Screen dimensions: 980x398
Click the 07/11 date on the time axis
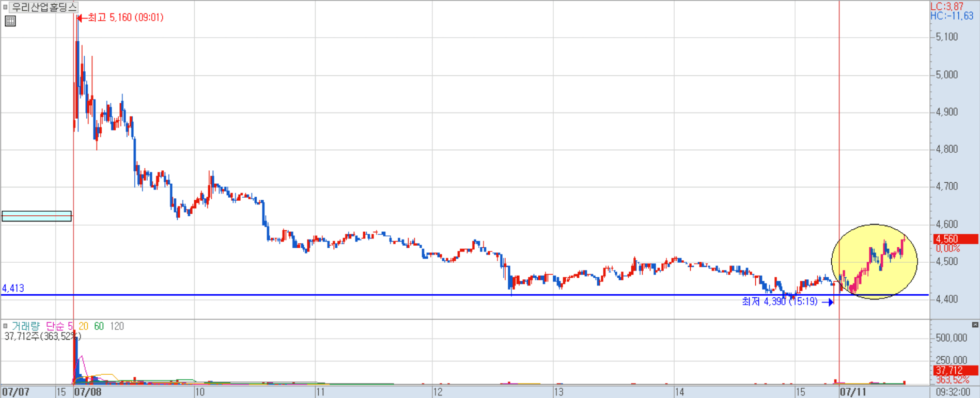[x=853, y=392]
